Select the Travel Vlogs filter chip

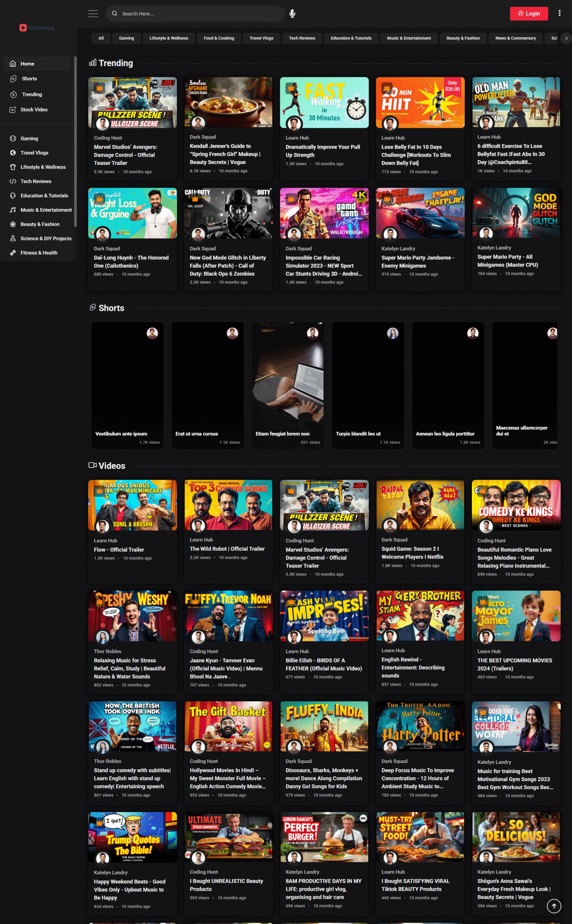[261, 38]
